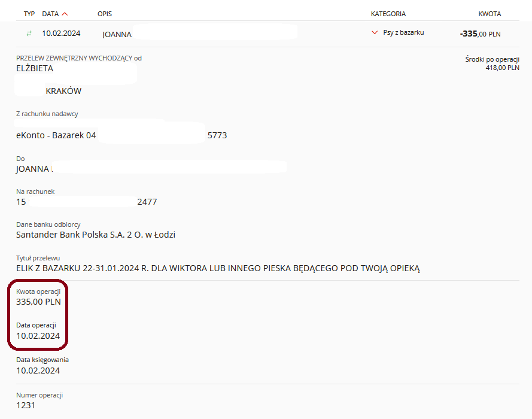This screenshot has width=532, height=419.
Task: Click the OPIS column header
Action: coord(105,14)
